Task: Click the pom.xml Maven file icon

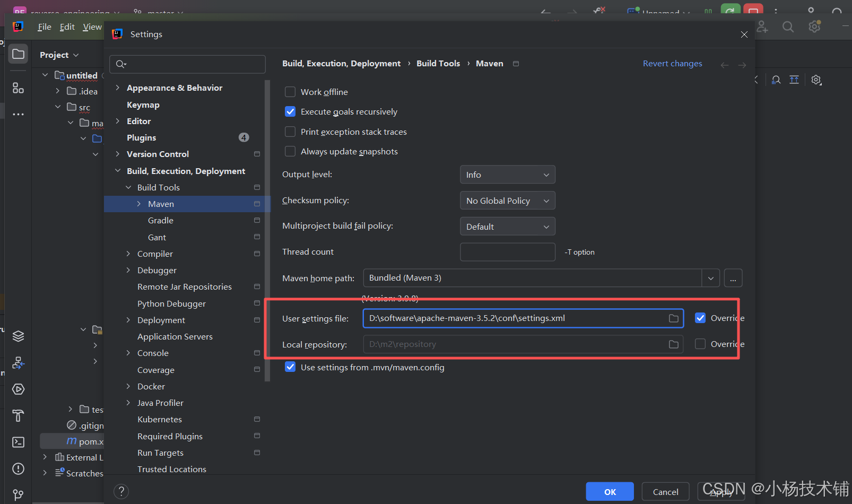Action: point(72,441)
